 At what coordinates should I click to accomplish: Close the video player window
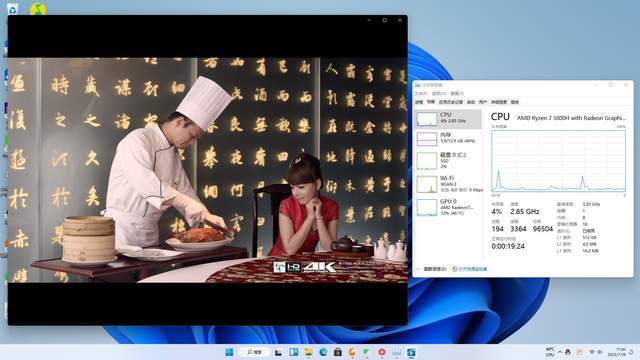400,20
